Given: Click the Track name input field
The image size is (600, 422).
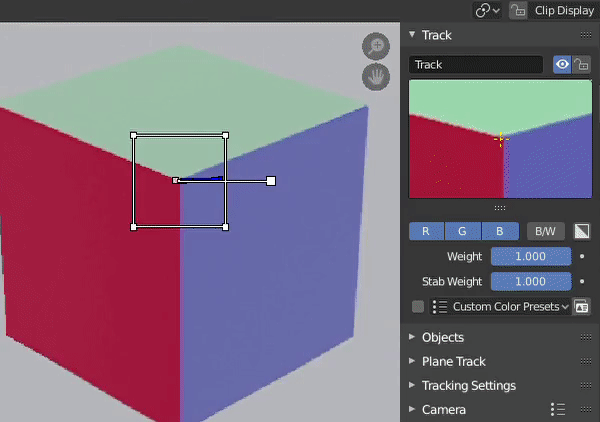Looking at the screenshot, I should [x=476, y=65].
